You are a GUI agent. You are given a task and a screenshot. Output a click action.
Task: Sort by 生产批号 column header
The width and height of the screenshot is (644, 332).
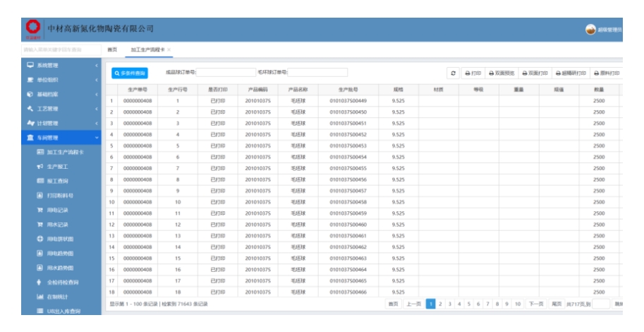pyautogui.click(x=348, y=90)
